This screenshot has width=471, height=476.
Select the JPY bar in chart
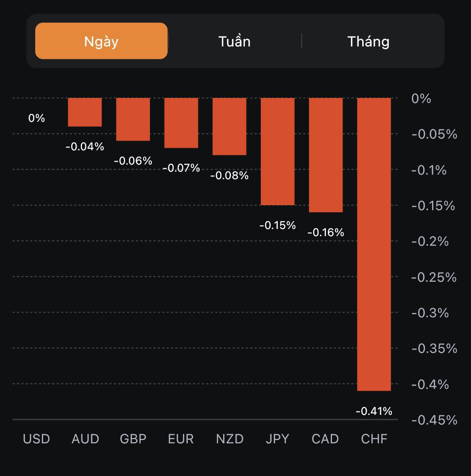point(278,151)
